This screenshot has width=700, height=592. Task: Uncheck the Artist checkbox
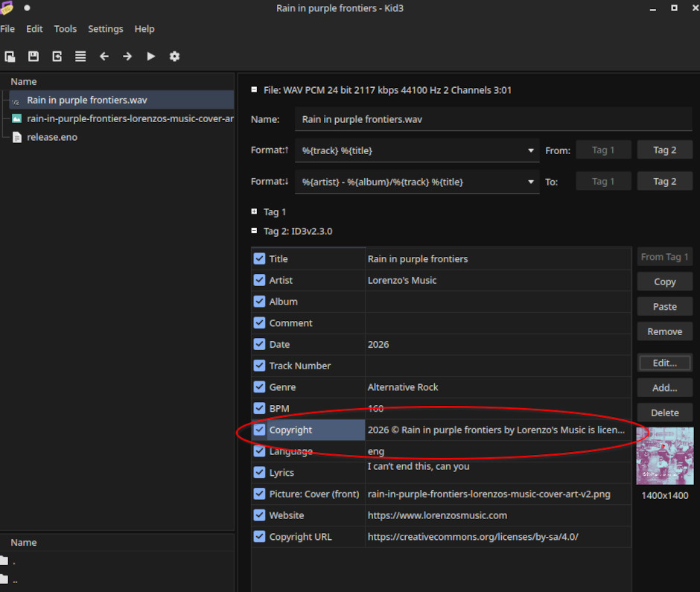(x=259, y=281)
